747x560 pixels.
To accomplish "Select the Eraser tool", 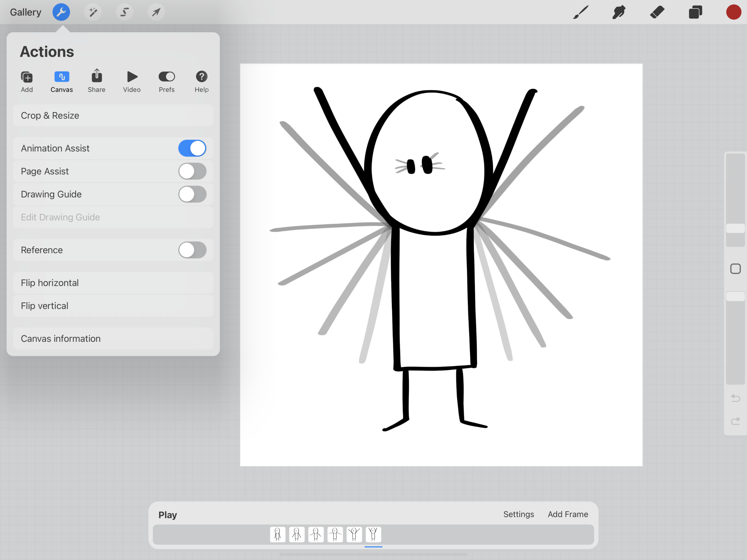I will point(657,12).
